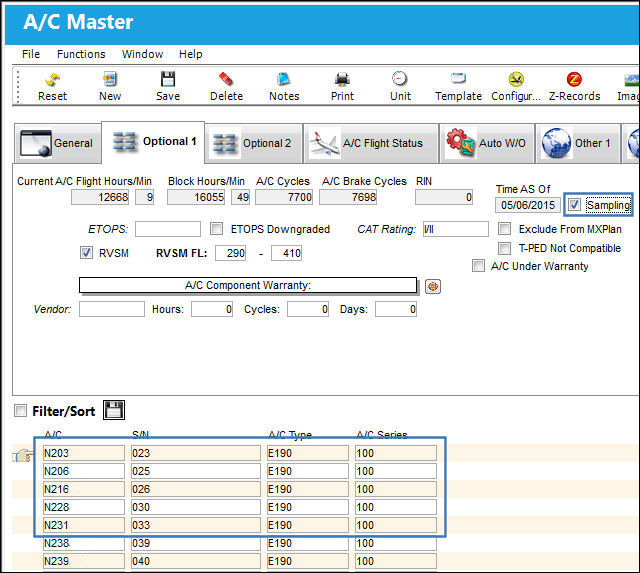Click the RVSM FL upper value 410
Viewport: 640px width, 573px height.
pos(287,253)
